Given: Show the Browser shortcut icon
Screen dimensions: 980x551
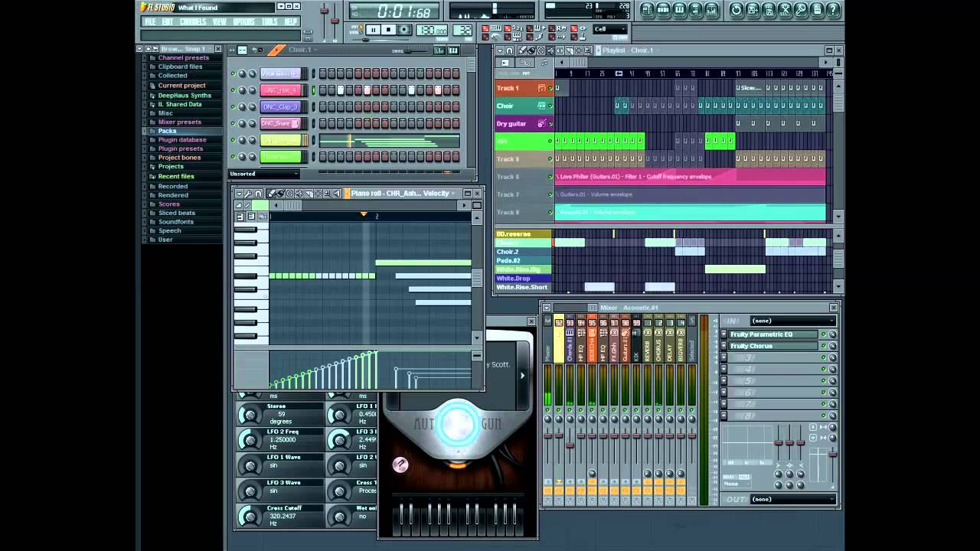Looking at the screenshot, I should pos(695,10).
